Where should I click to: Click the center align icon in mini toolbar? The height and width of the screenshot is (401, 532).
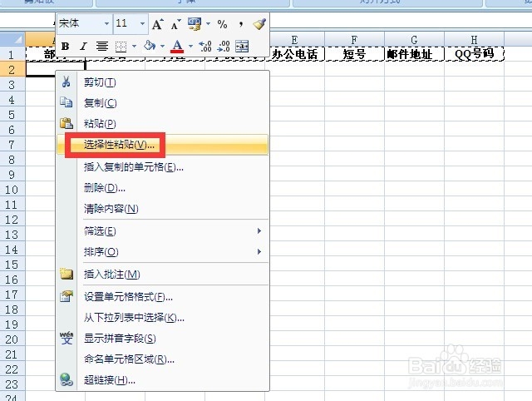coord(101,46)
